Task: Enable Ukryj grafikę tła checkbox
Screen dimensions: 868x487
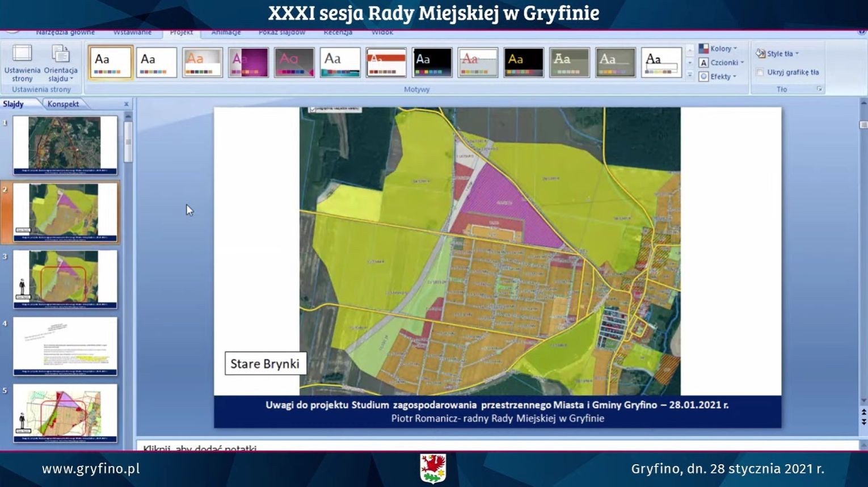Action: click(x=760, y=72)
